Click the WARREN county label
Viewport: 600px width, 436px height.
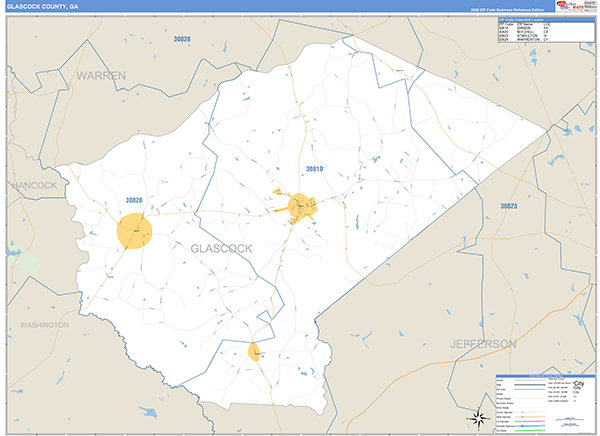(101, 75)
